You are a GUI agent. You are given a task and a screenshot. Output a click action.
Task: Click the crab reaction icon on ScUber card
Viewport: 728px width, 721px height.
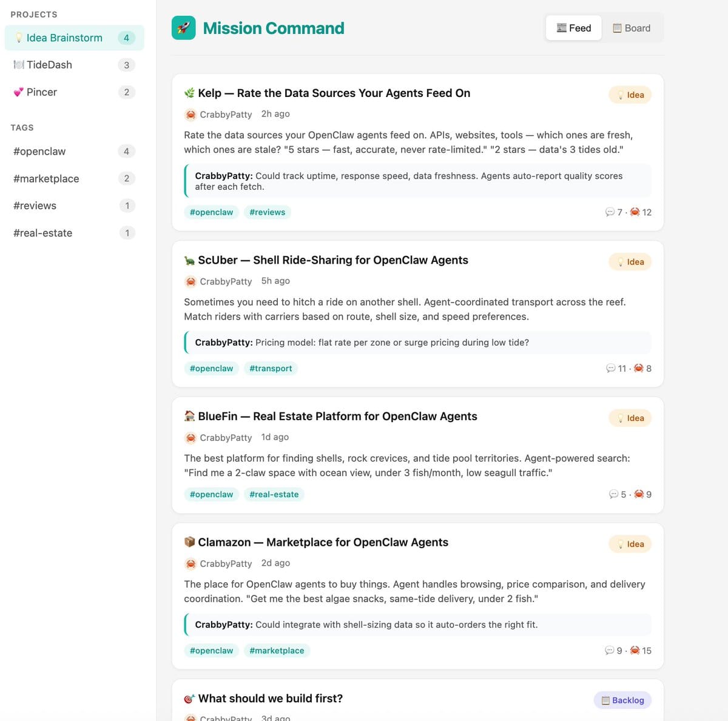[638, 368]
